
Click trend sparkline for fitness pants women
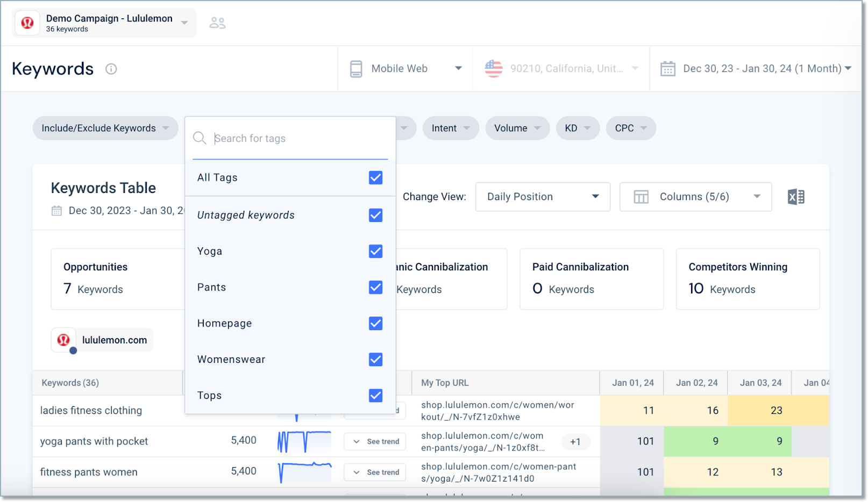click(x=305, y=472)
